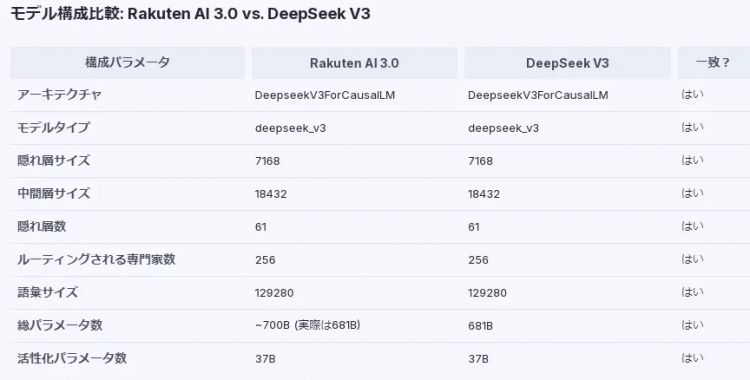
Task: Click 'はい' in the 活性化パラメータ数 row
Action: 693,358
